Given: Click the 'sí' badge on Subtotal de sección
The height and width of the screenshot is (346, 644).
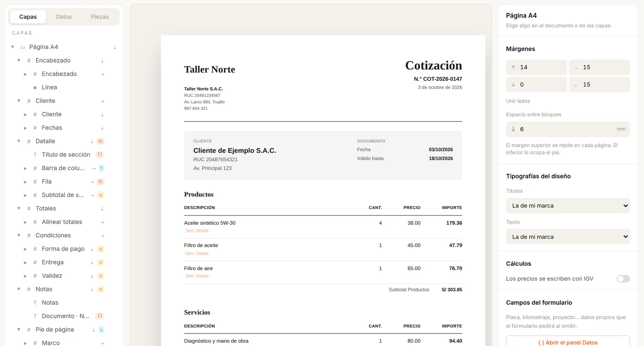Looking at the screenshot, I should point(101,195).
